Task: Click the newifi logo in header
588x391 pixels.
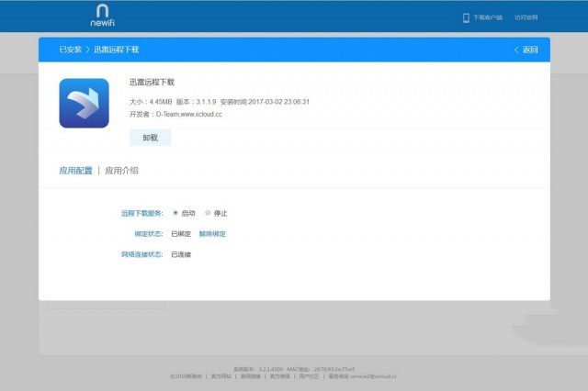Action: tap(102, 16)
